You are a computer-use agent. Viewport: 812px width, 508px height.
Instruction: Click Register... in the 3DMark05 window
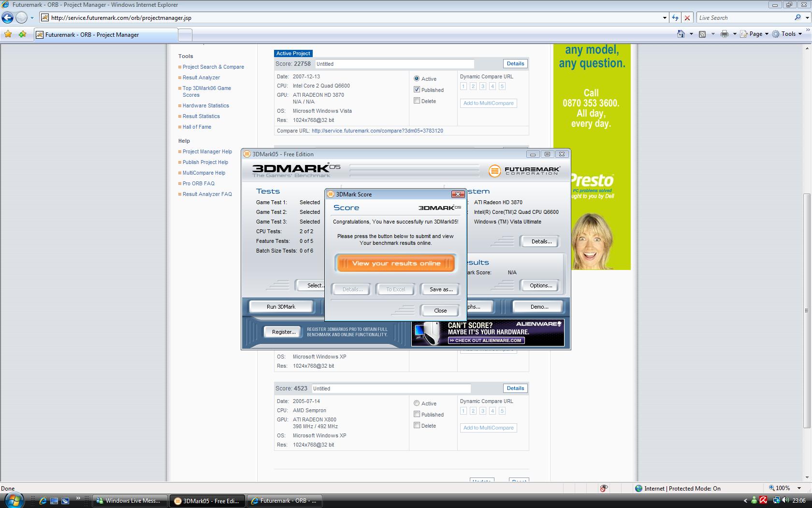(284, 332)
